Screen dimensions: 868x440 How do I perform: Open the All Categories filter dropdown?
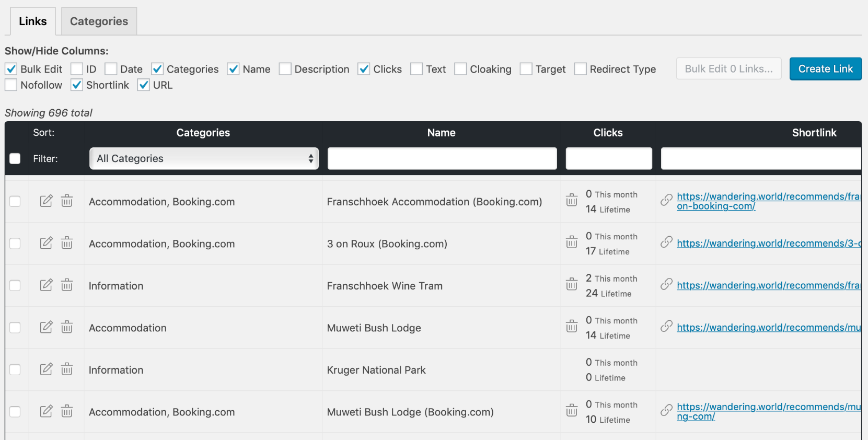coord(204,158)
